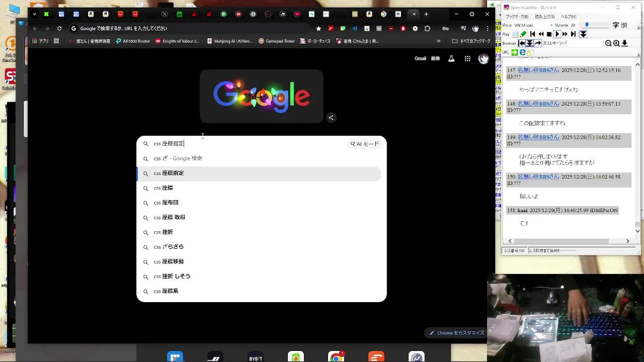The width and height of the screenshot is (644, 362).
Task: Jump to first post in SpeechCastMe
Action: point(533,34)
